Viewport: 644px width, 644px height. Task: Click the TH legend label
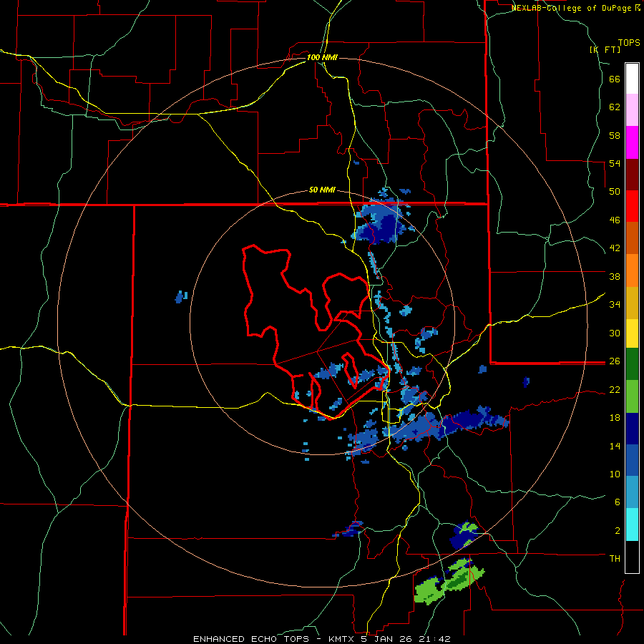[615, 558]
